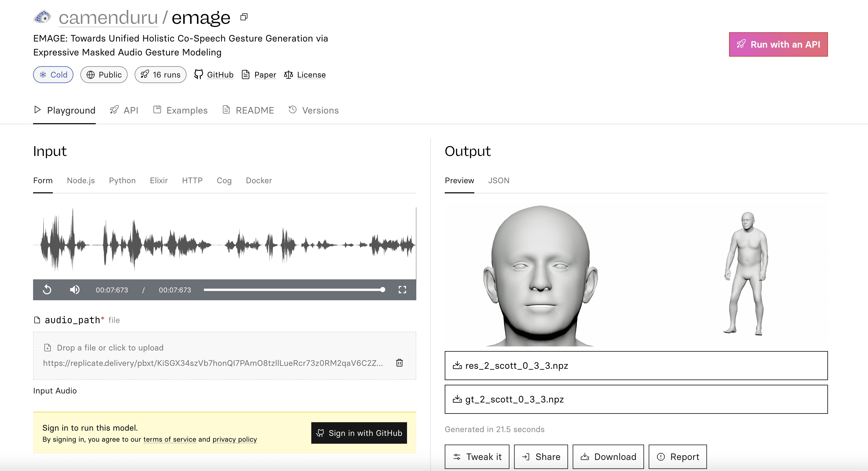Viewport: 868px width, 471px height.
Task: Select the Form input tab
Action: point(43,181)
